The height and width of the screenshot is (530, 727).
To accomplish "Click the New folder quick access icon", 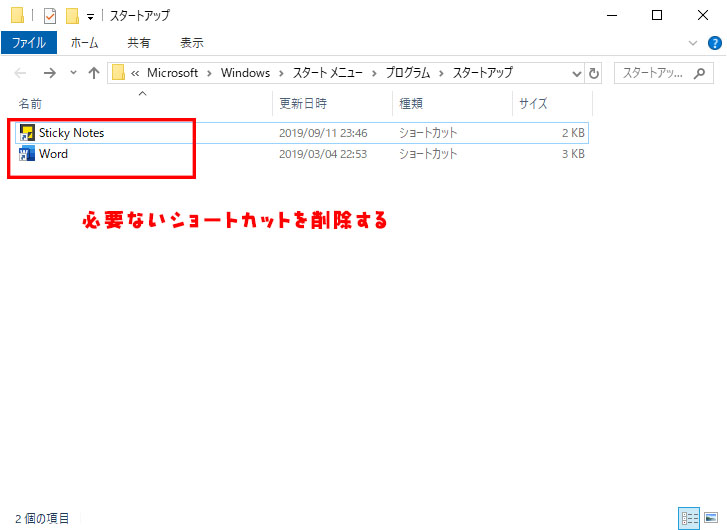I will tap(72, 16).
